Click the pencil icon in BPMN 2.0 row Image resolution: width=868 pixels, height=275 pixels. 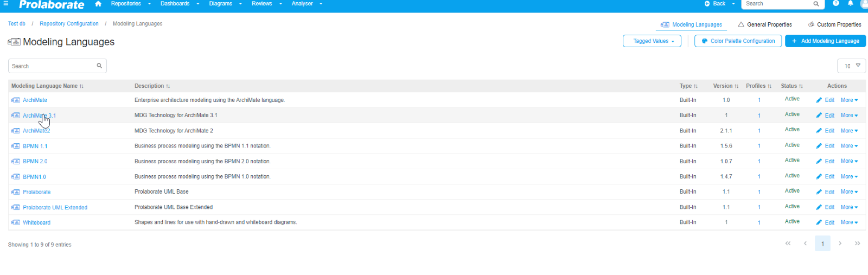click(x=819, y=161)
